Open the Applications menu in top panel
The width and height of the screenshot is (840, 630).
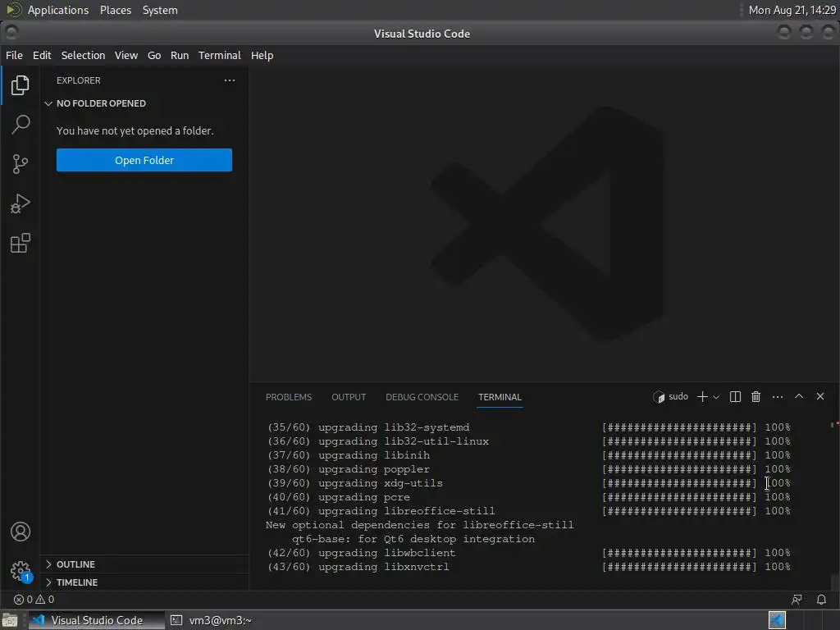(x=58, y=10)
